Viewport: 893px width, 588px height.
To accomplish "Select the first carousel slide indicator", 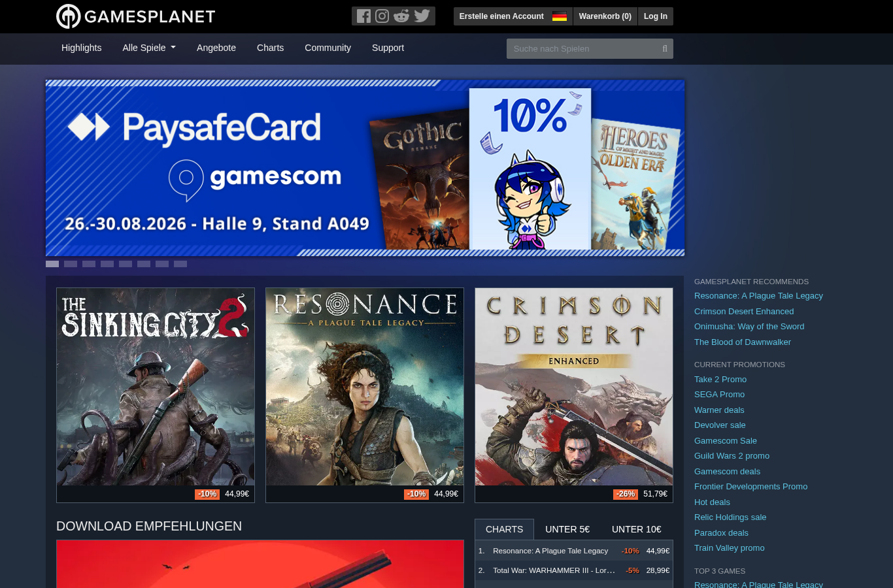I will coord(52,264).
